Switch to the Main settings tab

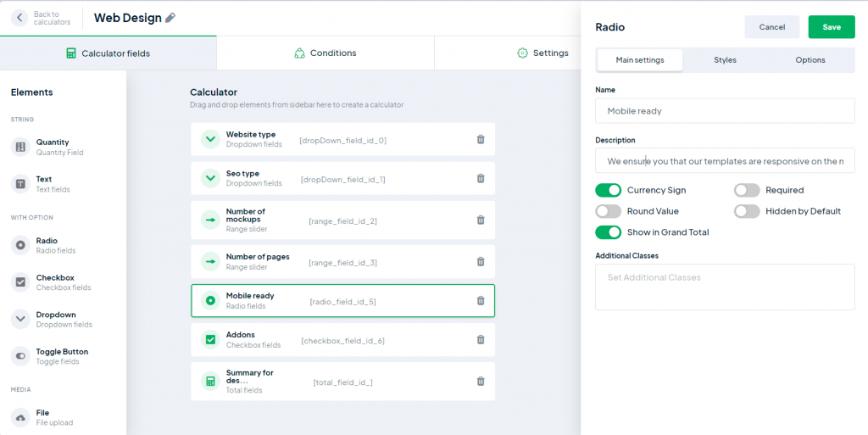pos(640,59)
